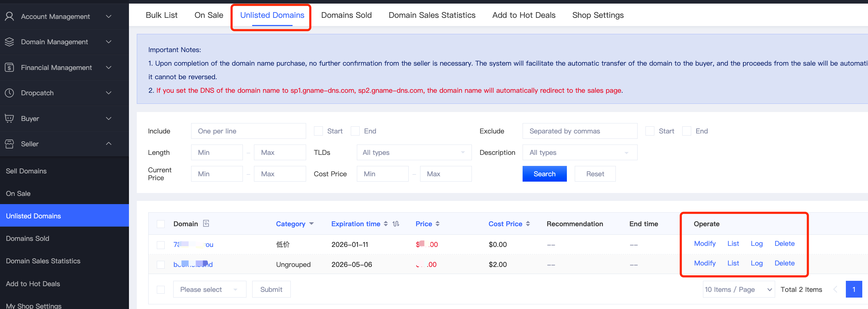Click Delete for the Ungrouped domain

click(784, 263)
